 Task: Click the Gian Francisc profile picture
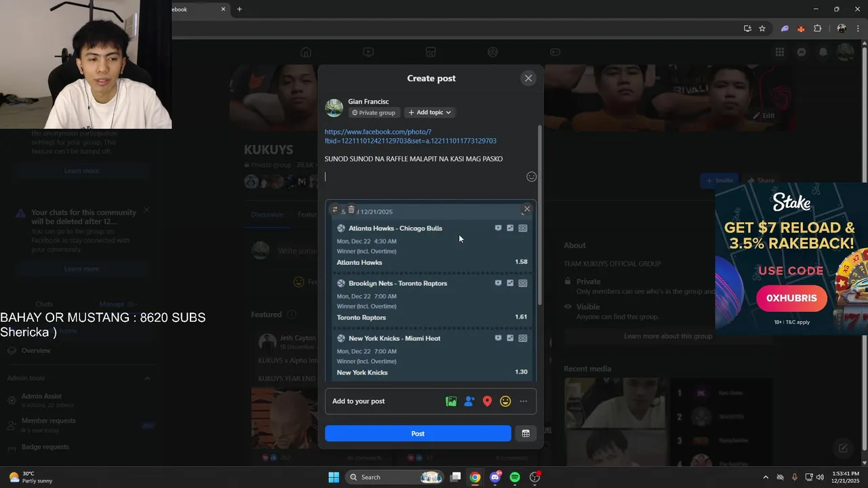click(334, 107)
